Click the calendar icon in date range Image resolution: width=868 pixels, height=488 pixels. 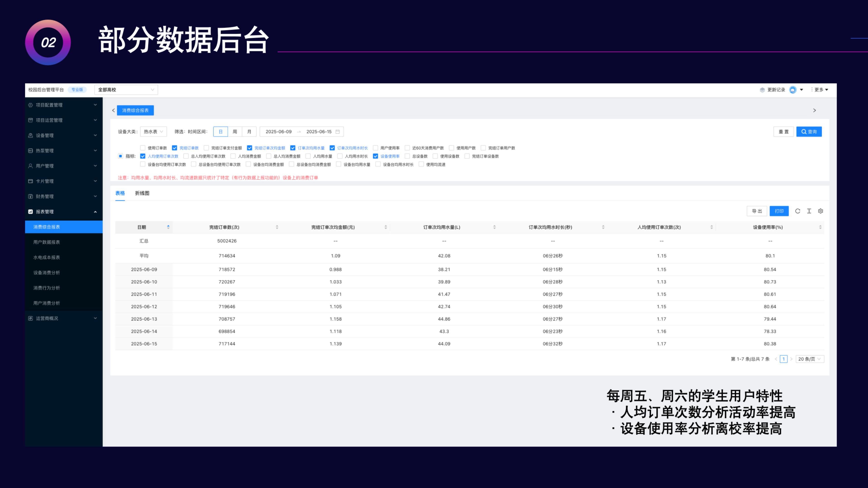(x=337, y=132)
